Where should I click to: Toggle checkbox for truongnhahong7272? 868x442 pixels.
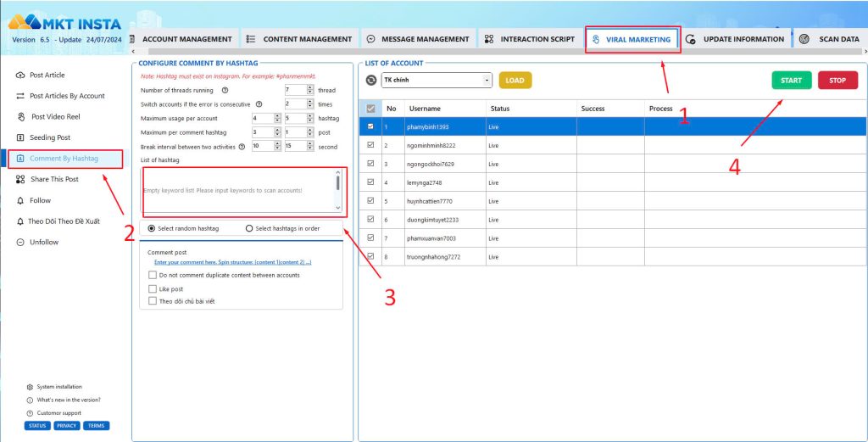(x=371, y=256)
